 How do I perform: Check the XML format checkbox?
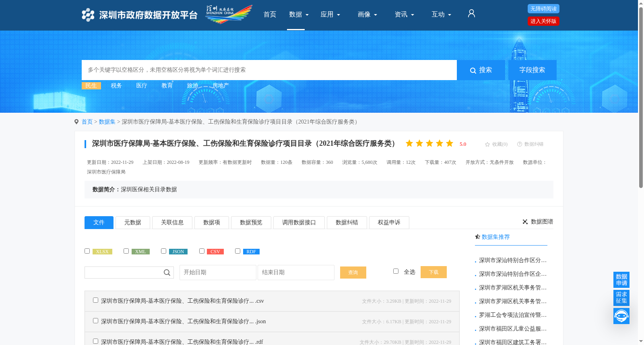coord(126,251)
